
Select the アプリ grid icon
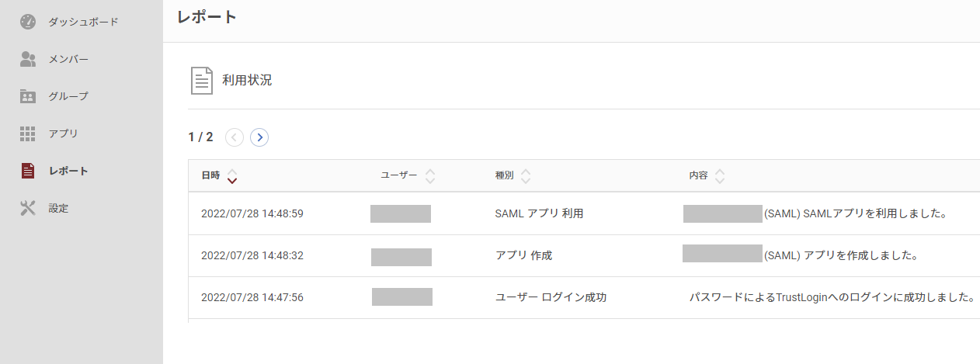(x=28, y=133)
